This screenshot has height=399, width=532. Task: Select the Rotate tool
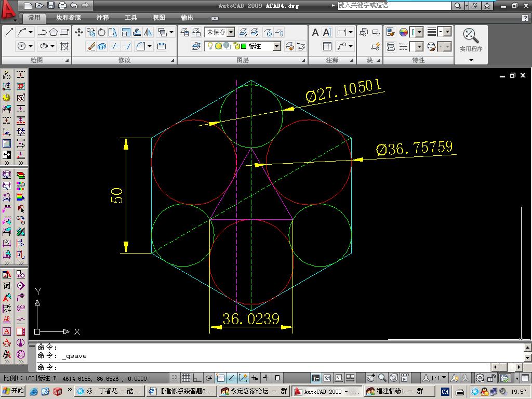click(x=101, y=32)
